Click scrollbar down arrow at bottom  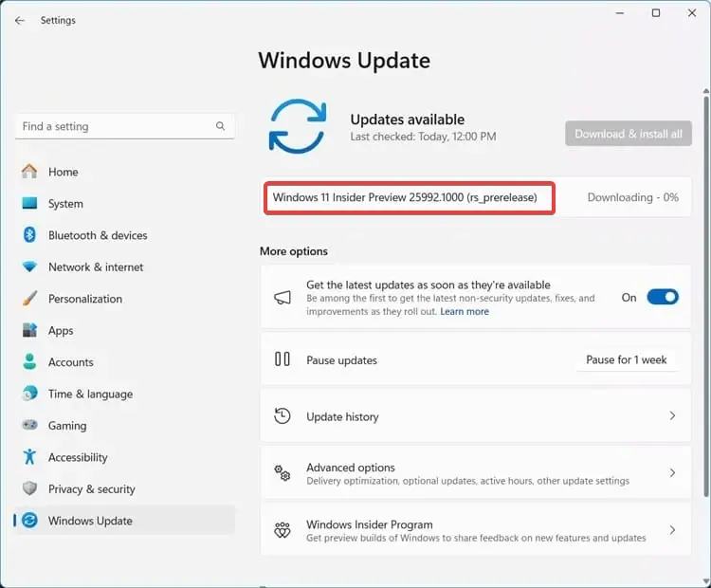(706, 581)
